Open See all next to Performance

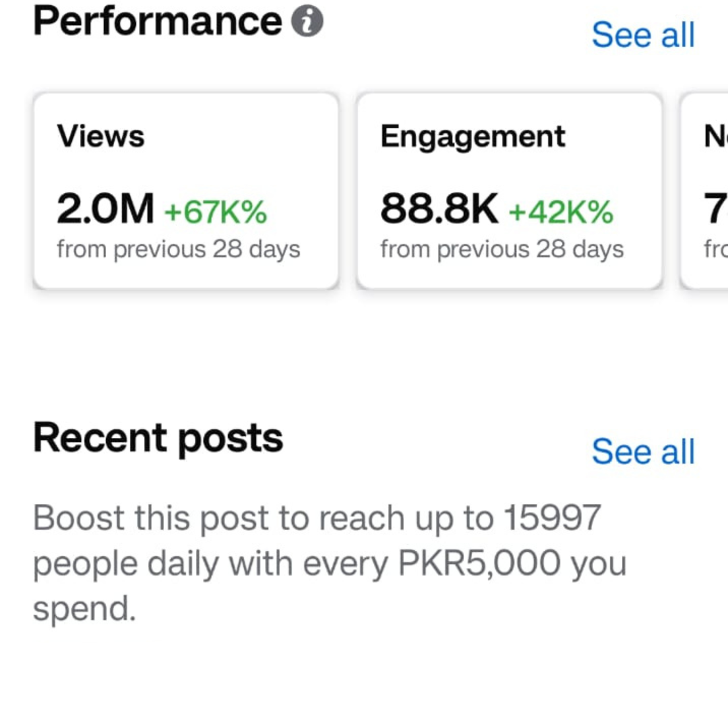coord(643,35)
